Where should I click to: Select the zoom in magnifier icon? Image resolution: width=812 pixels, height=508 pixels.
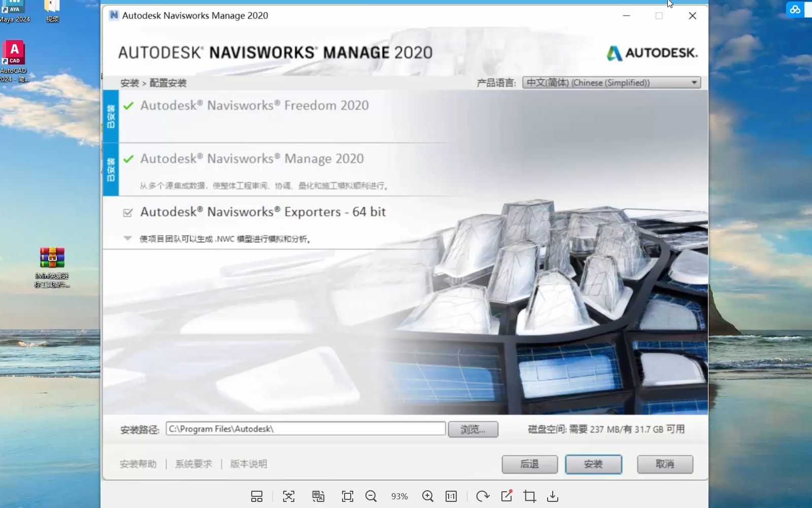coord(428,496)
